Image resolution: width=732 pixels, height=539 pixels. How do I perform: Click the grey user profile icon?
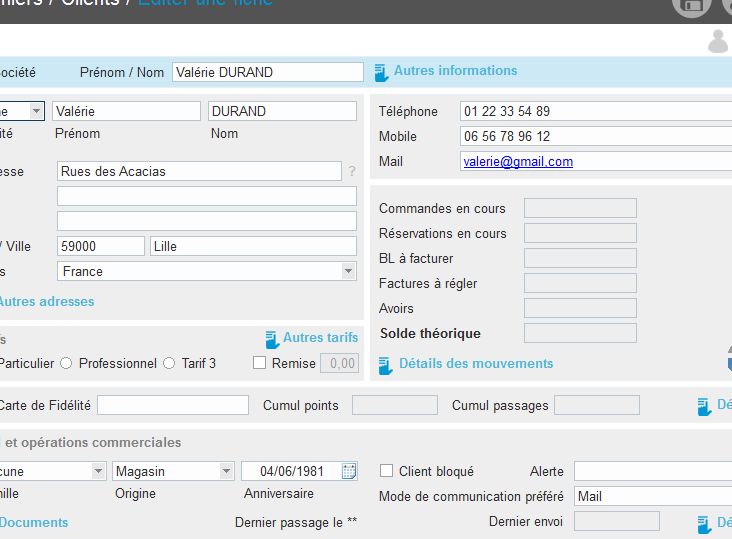pyautogui.click(x=718, y=41)
